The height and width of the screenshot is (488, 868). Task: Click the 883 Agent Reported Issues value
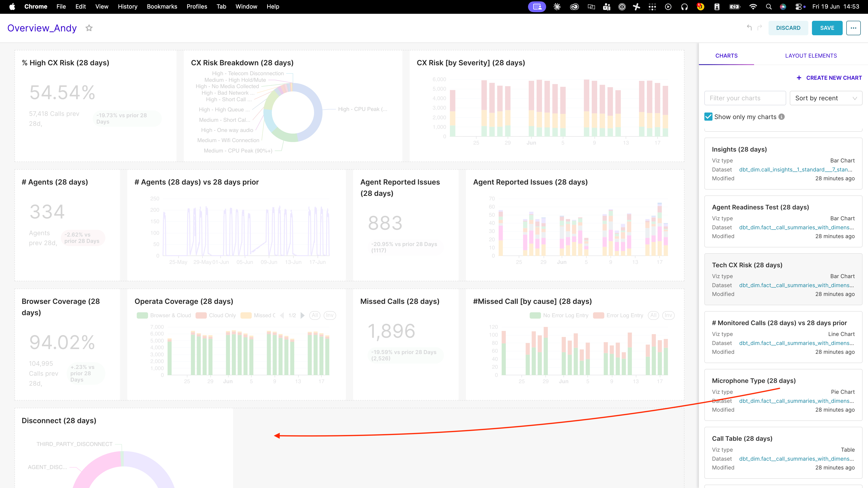tap(385, 223)
